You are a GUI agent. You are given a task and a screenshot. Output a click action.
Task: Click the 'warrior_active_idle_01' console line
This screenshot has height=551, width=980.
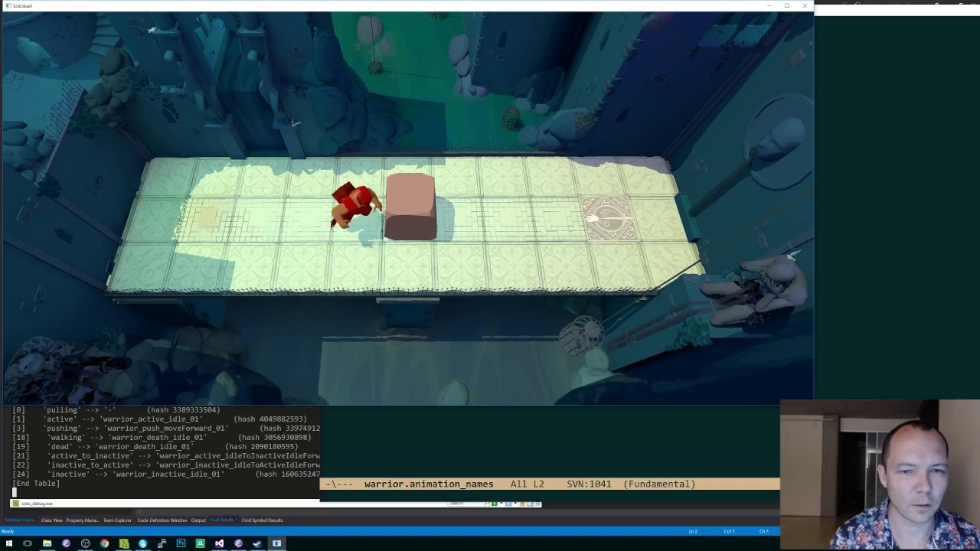coord(159,419)
